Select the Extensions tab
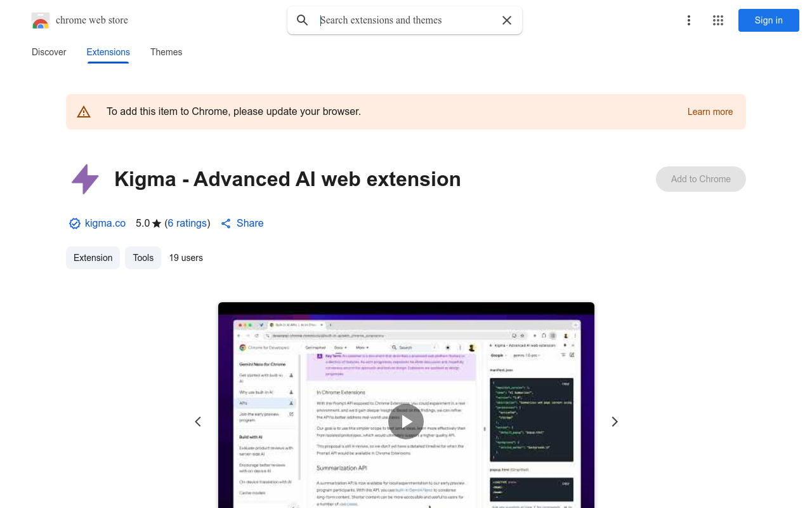Image resolution: width=812 pixels, height=508 pixels. coord(108,52)
